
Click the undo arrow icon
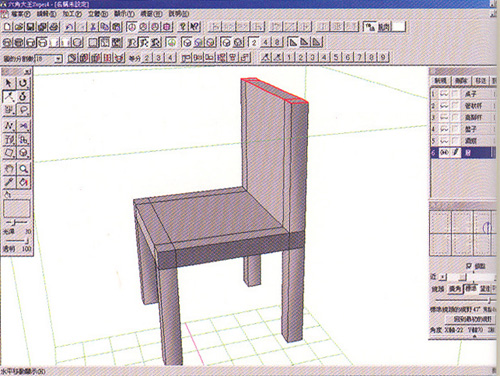click(x=69, y=27)
